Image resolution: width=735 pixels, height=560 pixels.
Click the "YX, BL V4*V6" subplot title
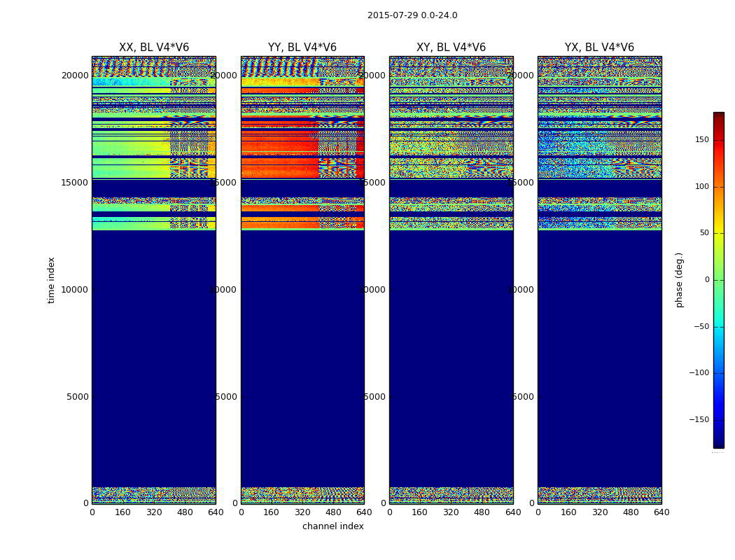coord(599,48)
